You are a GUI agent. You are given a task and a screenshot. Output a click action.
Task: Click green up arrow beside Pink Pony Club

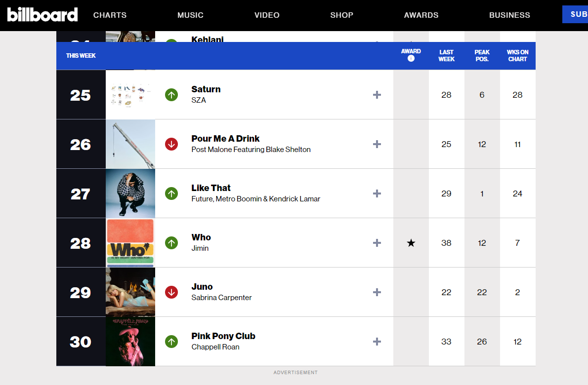tap(171, 342)
